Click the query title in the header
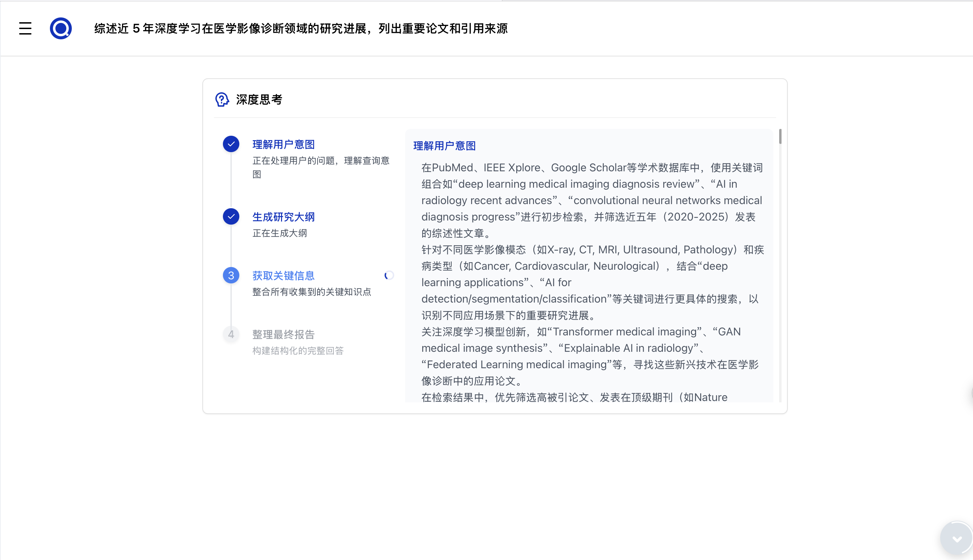 tap(301, 28)
